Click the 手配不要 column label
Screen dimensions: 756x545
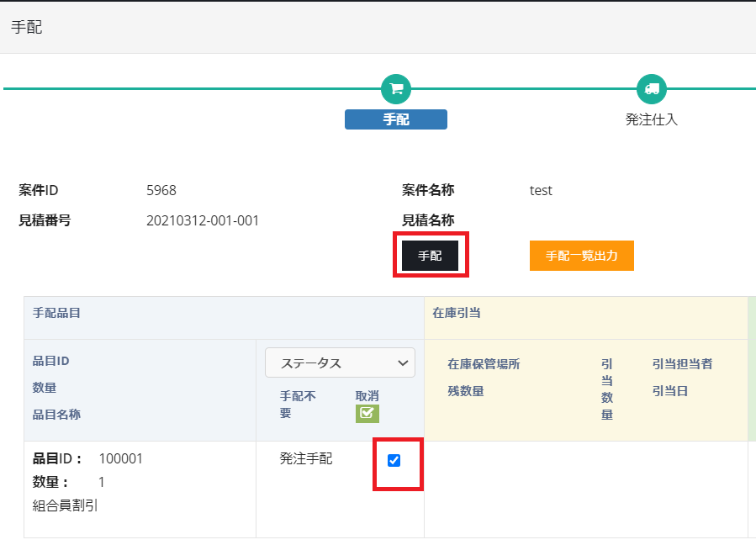[x=298, y=404]
